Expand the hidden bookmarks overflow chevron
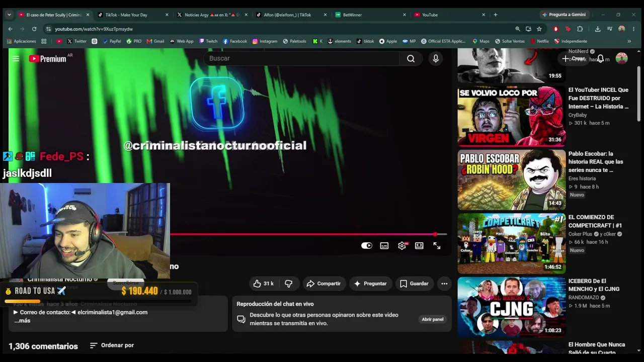This screenshot has height=362, width=644. coord(629,41)
